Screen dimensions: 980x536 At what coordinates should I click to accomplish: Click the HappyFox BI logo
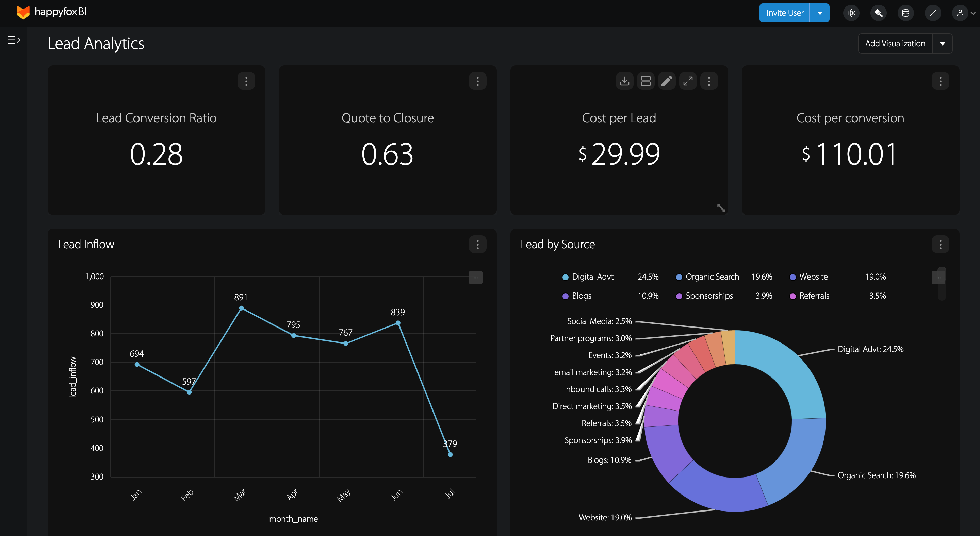(x=52, y=12)
